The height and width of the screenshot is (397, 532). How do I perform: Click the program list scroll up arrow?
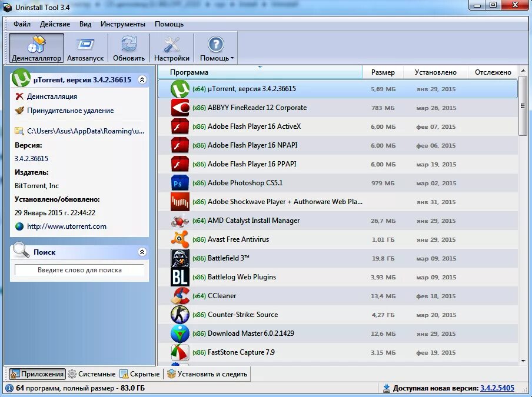click(523, 71)
